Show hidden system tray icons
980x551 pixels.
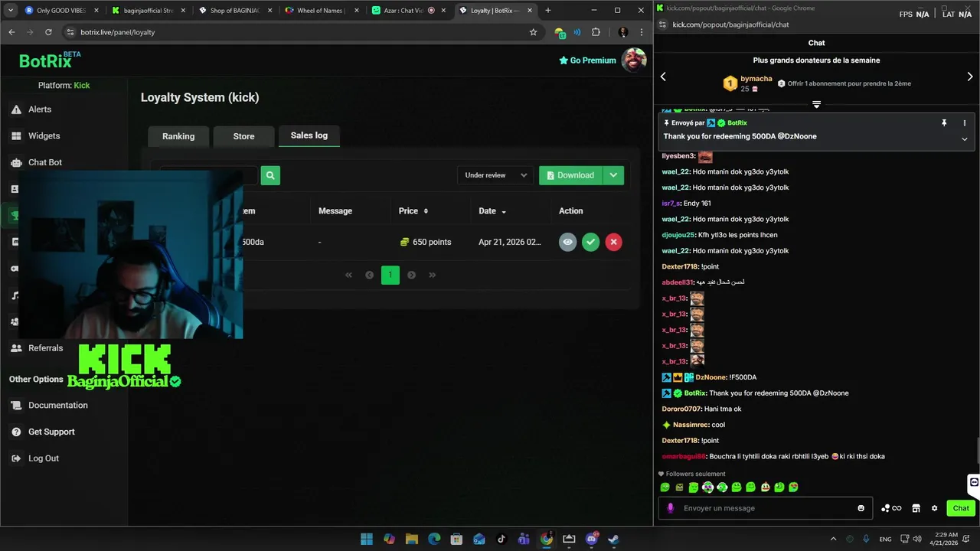[832, 539]
